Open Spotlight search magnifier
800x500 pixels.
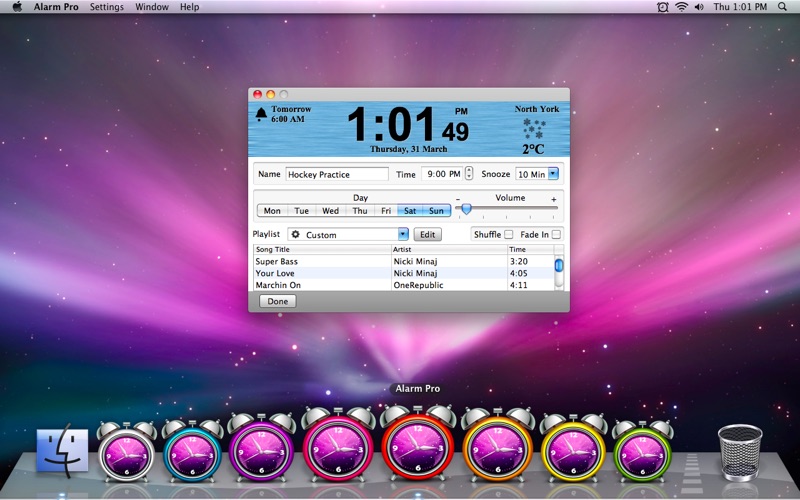pyautogui.click(x=782, y=7)
